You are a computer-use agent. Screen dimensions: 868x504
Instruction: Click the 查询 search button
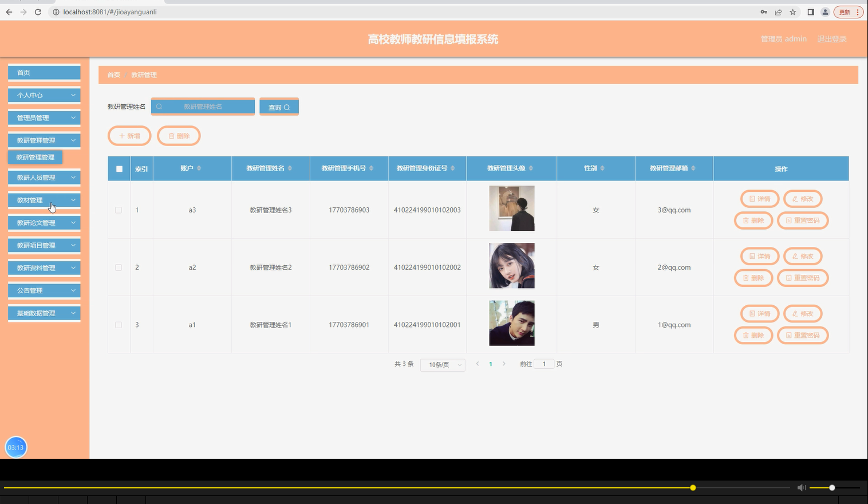(x=279, y=107)
